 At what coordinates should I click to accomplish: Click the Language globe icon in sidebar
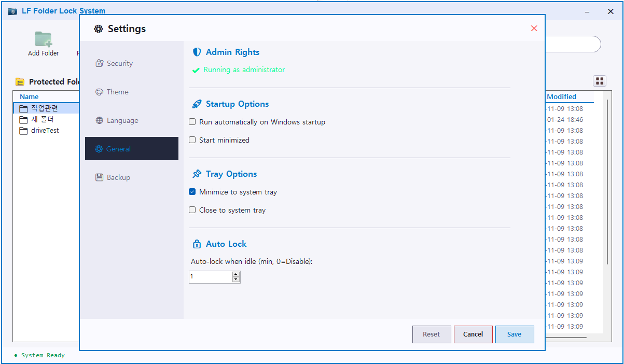99,120
